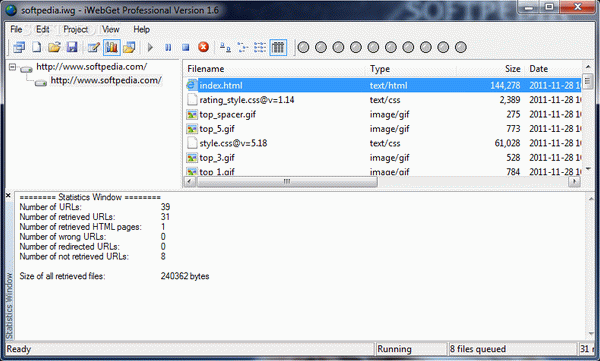The width and height of the screenshot is (600, 361).
Task: Click the file list scroll down arrow
Action: 588,169
